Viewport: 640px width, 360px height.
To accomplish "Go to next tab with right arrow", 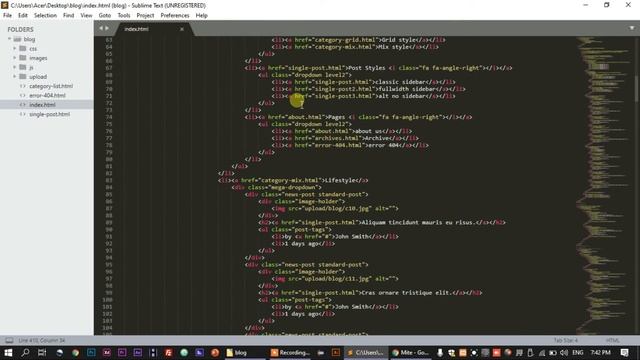I will point(107,28).
